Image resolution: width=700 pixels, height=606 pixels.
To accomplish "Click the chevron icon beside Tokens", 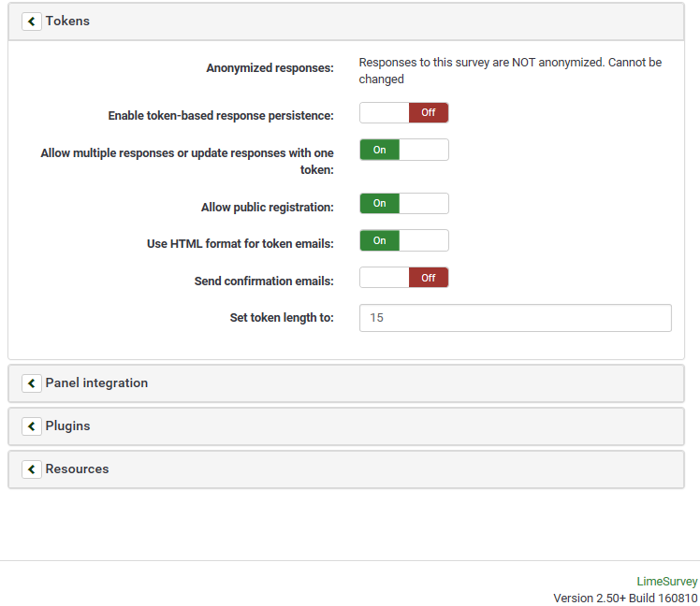I will click(x=32, y=21).
